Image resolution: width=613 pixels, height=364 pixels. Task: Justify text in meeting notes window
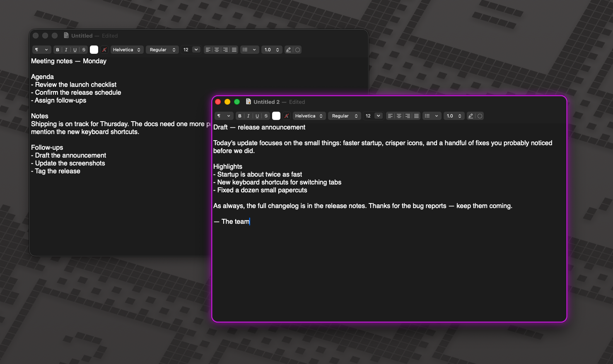[x=234, y=50]
